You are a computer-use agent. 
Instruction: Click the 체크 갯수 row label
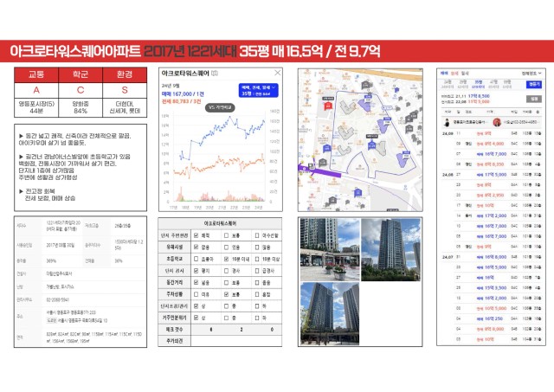[175, 329]
